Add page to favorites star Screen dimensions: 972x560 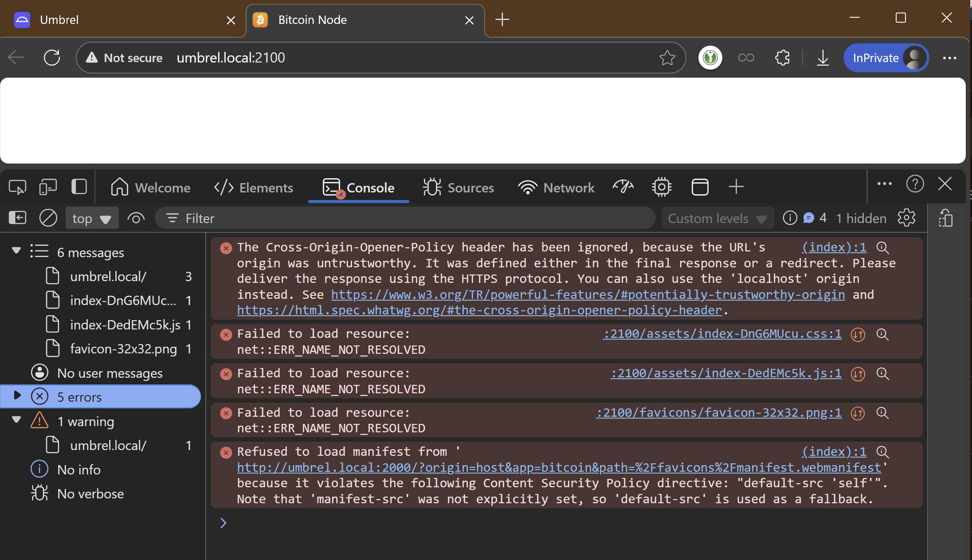667,58
